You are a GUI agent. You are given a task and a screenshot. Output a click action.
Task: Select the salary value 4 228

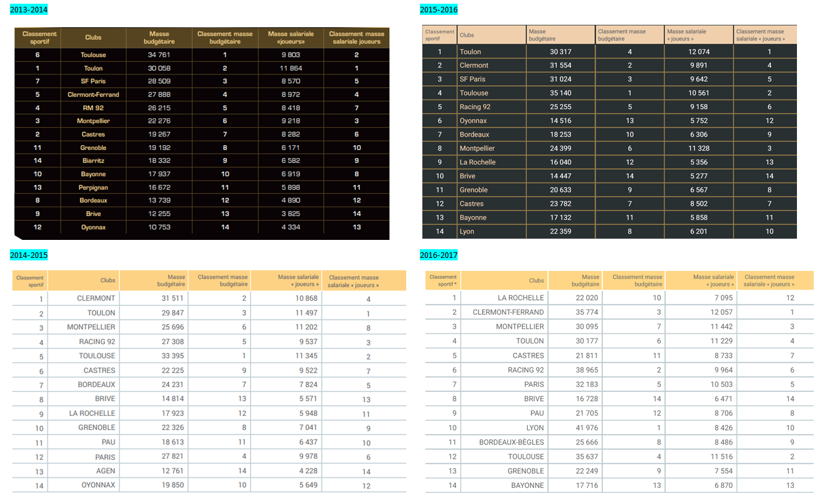click(308, 471)
